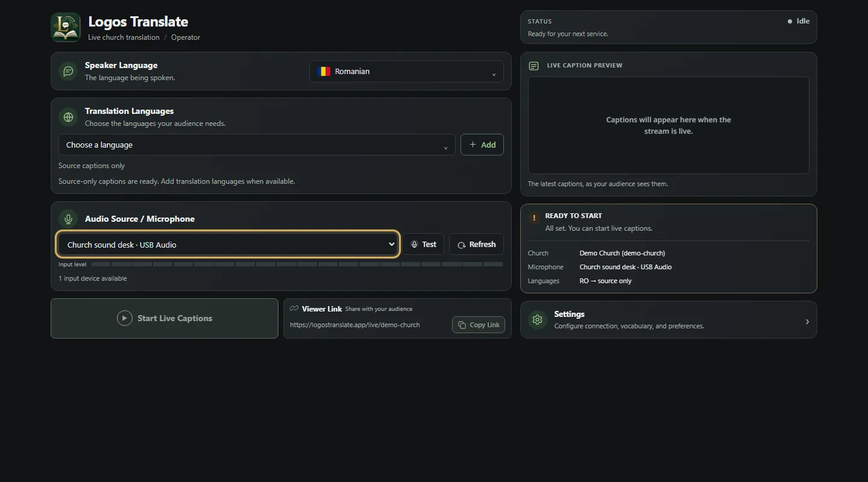The image size is (868, 482).
Task: Click the Operator breadcrumb label
Action: (186, 37)
